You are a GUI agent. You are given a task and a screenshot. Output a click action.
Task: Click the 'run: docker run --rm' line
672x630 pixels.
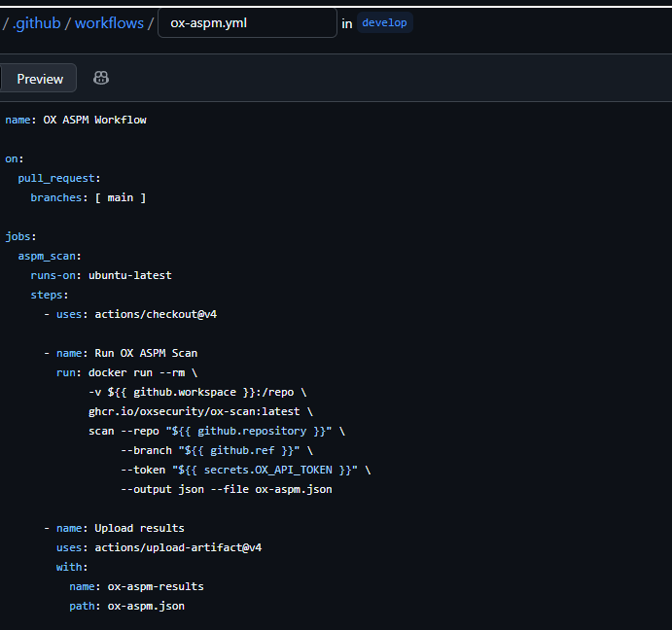(126, 373)
